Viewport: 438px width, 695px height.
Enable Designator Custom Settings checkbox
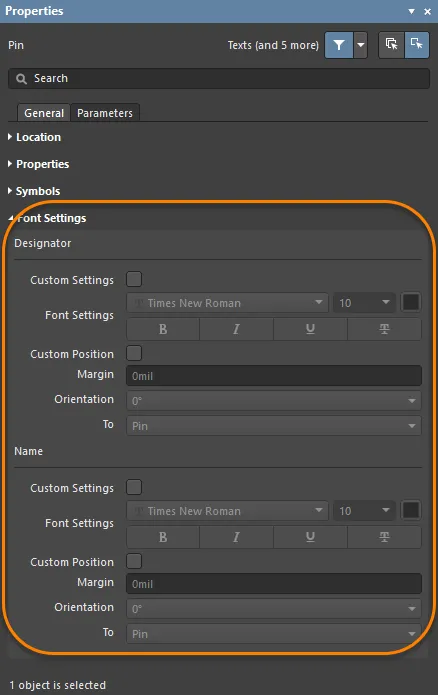pyautogui.click(x=134, y=279)
